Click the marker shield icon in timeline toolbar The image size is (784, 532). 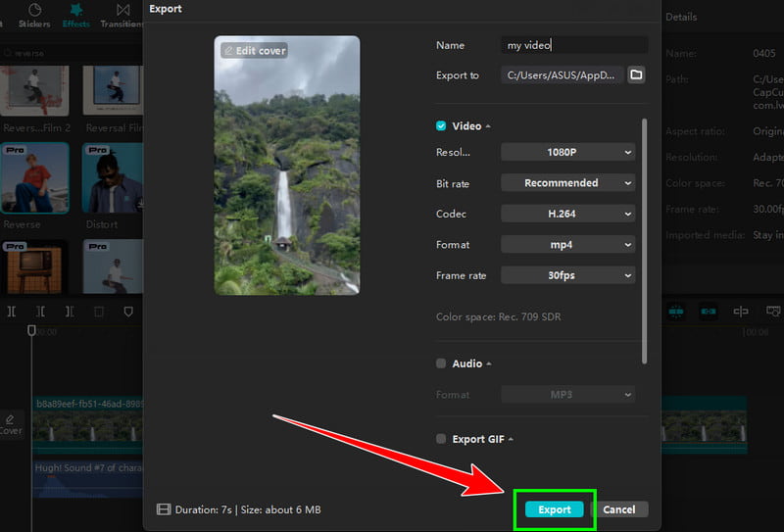click(128, 312)
